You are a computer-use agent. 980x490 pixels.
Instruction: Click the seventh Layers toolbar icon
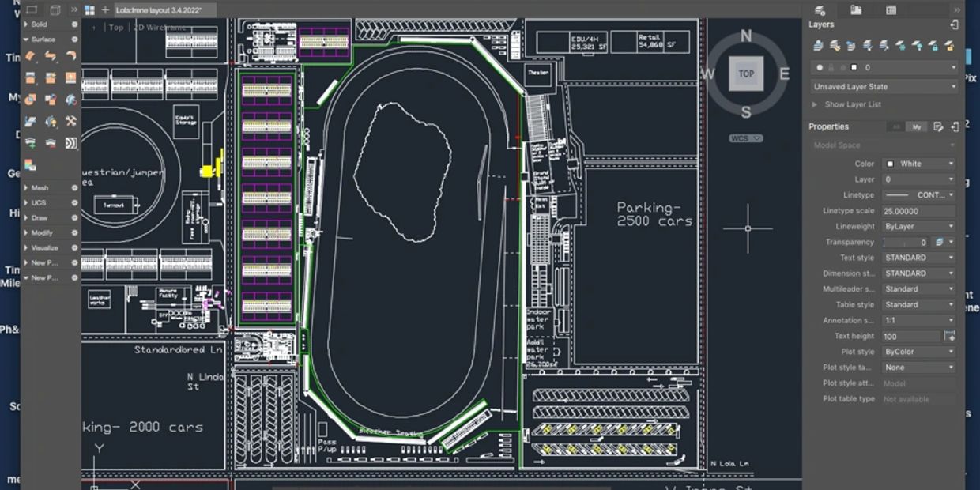point(918,46)
